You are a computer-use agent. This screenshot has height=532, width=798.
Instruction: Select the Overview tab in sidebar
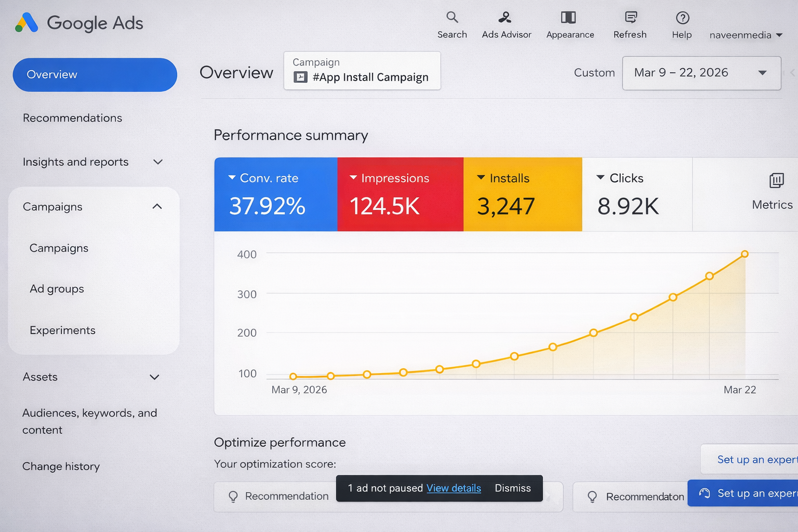pos(95,75)
